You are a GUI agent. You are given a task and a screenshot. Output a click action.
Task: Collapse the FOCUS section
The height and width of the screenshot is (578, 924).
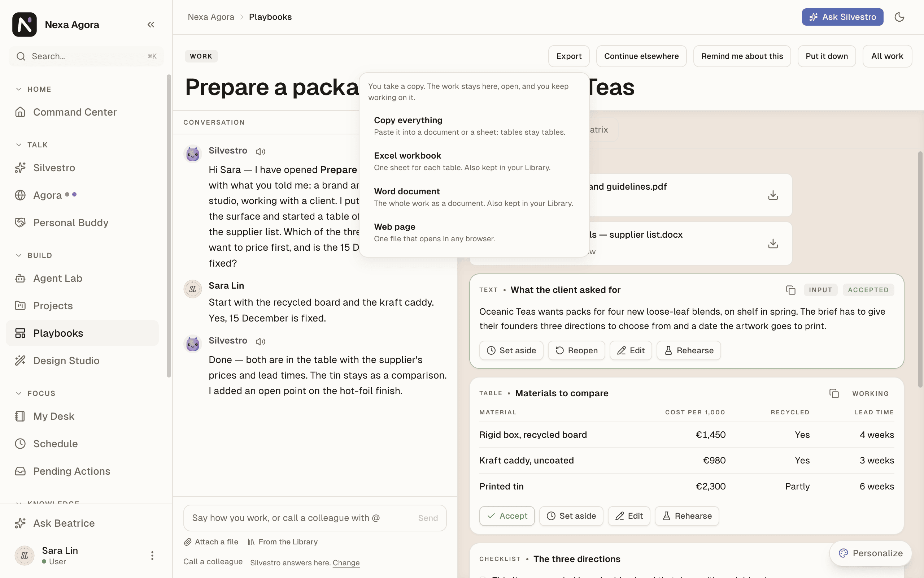tap(35, 393)
